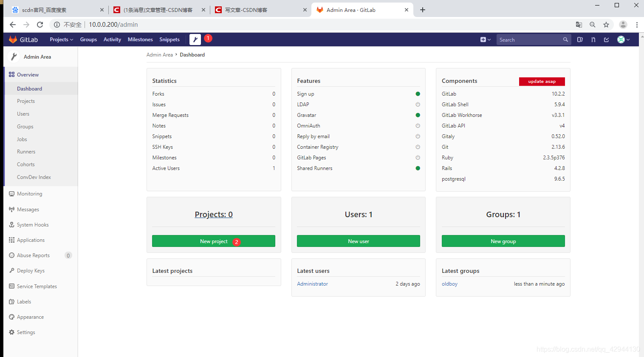Click the New group button
The width and height of the screenshot is (644, 357).
[503, 241]
